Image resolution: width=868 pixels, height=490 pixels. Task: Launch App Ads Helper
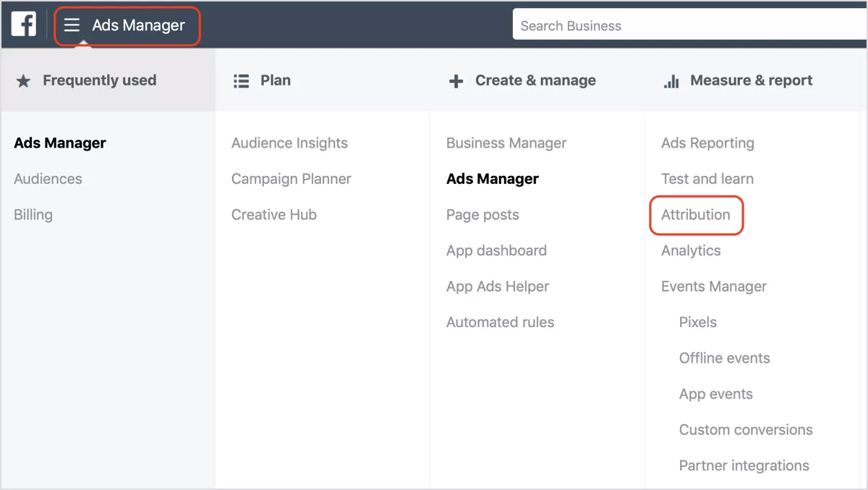498,287
